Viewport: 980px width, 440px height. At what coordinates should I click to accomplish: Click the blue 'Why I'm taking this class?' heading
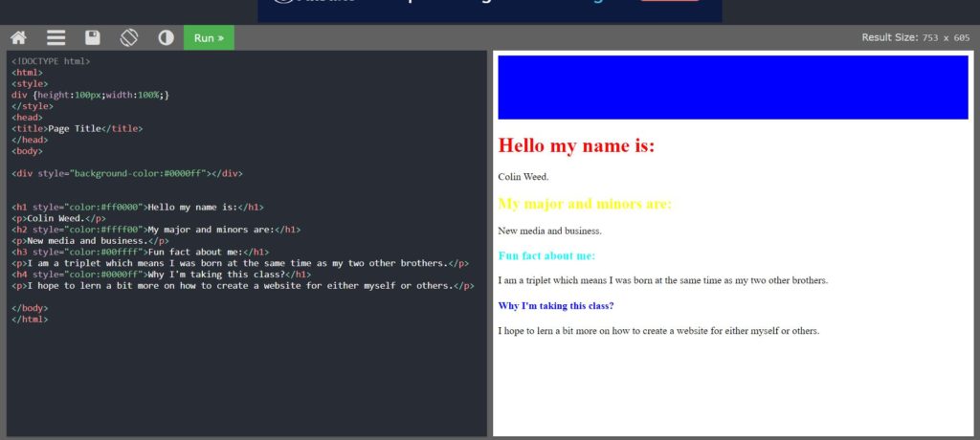click(x=555, y=306)
